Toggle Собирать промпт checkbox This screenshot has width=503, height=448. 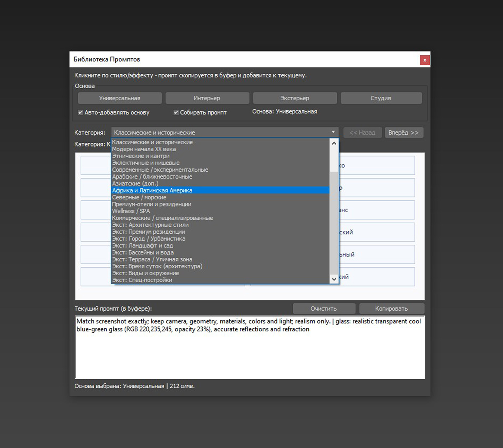176,112
